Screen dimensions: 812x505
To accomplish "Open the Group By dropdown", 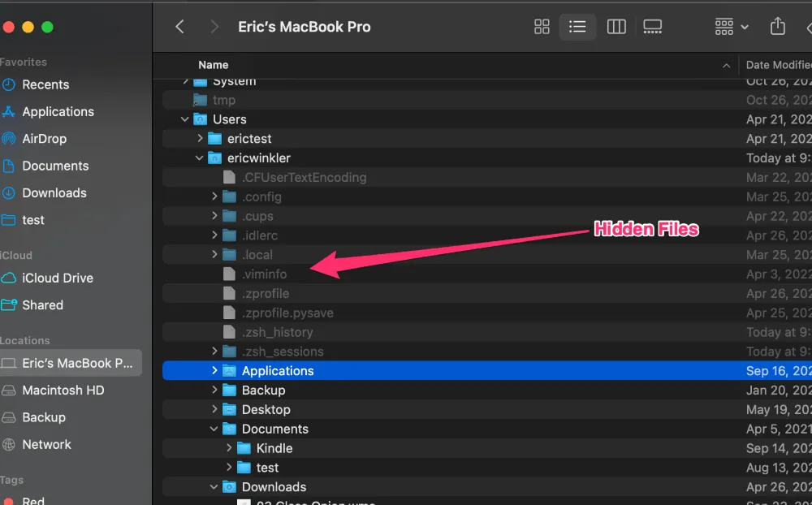I will 731,27.
